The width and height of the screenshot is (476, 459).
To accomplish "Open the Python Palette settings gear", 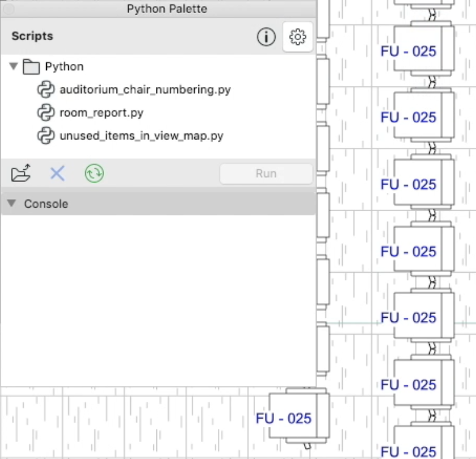I will pos(298,37).
